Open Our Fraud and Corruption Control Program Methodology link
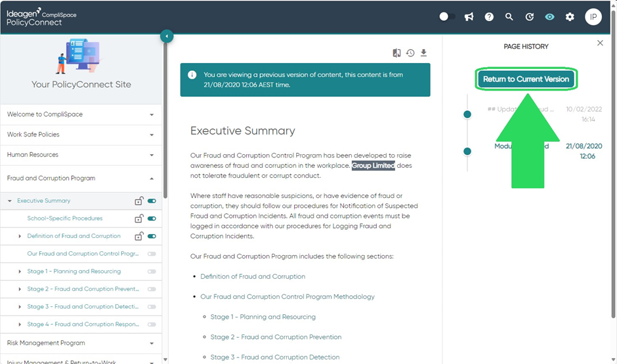The image size is (617, 364). coord(287,297)
